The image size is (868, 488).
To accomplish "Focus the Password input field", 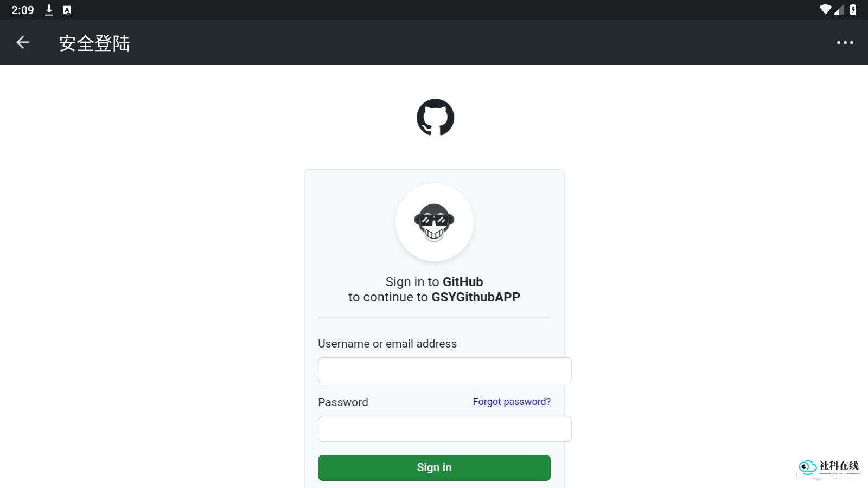I will 445,429.
